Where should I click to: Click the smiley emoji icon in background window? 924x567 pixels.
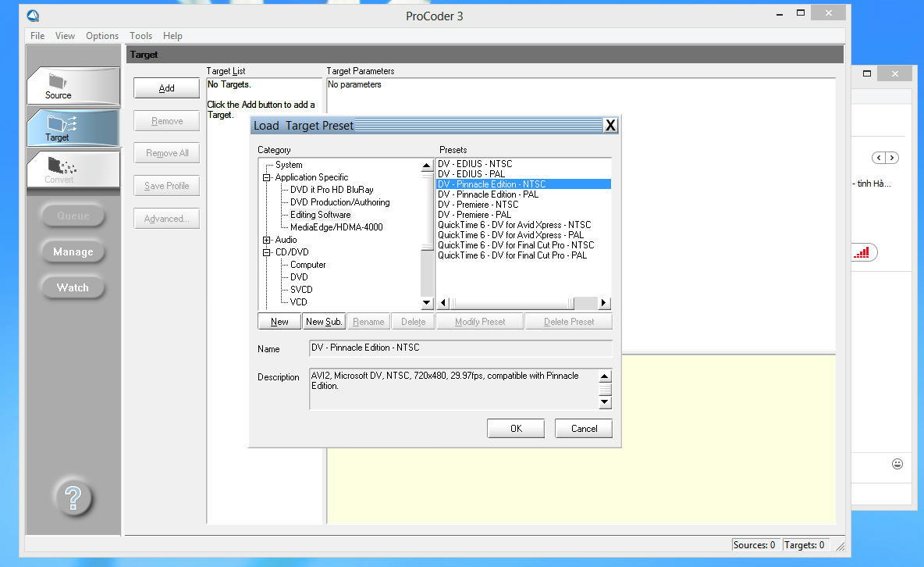(x=897, y=464)
